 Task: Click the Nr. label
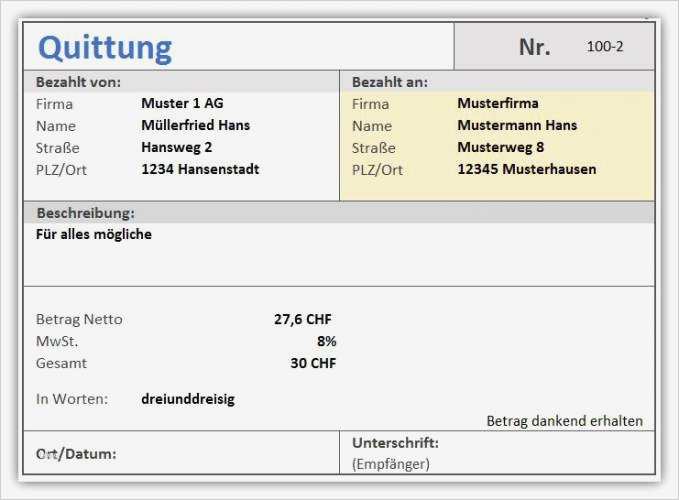535,47
